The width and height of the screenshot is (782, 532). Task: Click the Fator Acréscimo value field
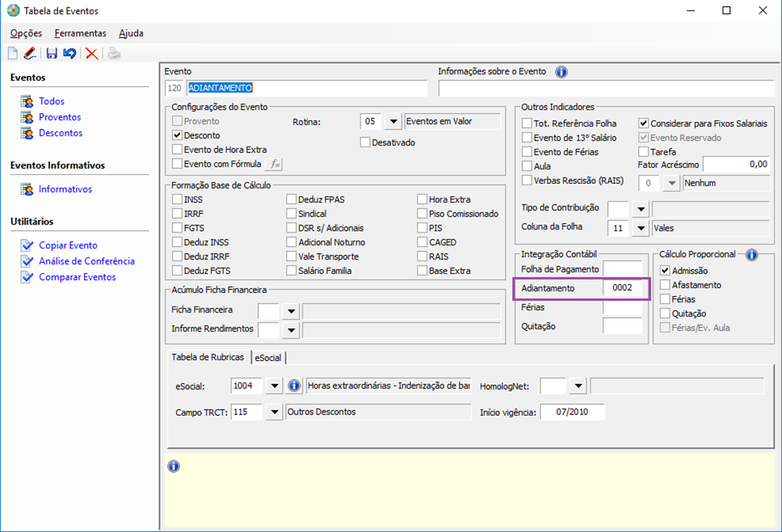(x=736, y=164)
